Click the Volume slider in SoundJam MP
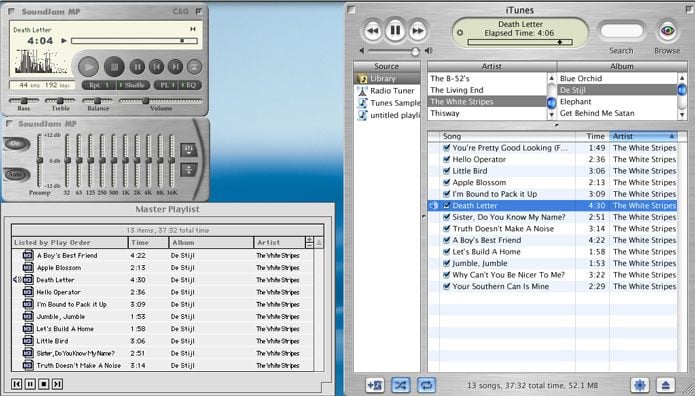Screen dimensions: 695x396 coord(160,101)
